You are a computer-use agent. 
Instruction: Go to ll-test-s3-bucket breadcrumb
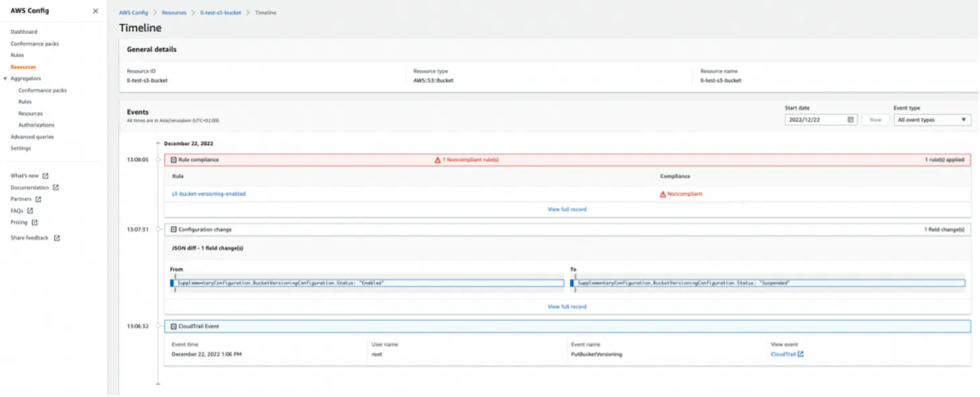221,13
